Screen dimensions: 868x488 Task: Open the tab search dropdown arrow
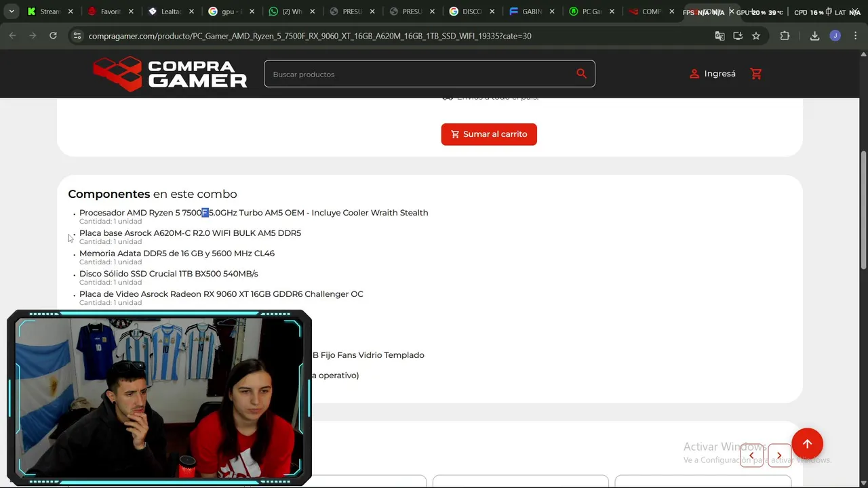(x=12, y=12)
